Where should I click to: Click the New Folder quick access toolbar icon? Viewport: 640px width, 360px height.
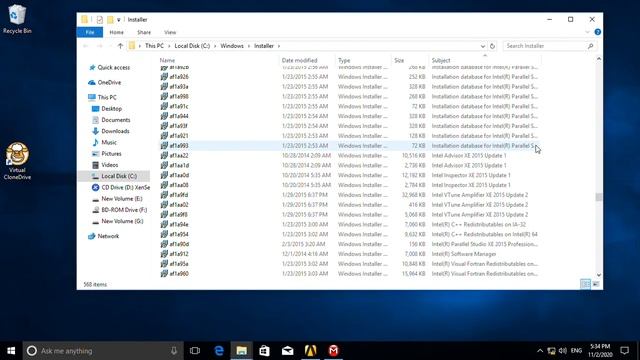(x=110, y=20)
